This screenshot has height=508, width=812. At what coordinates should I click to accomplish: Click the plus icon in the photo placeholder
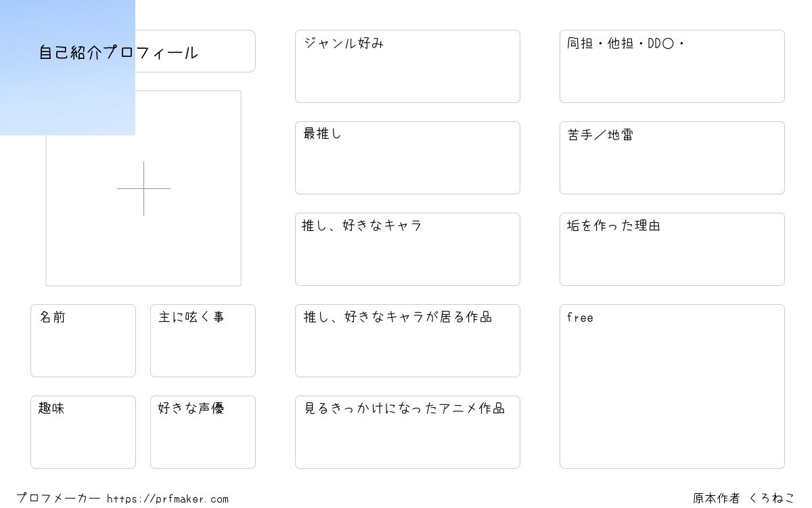pyautogui.click(x=143, y=188)
